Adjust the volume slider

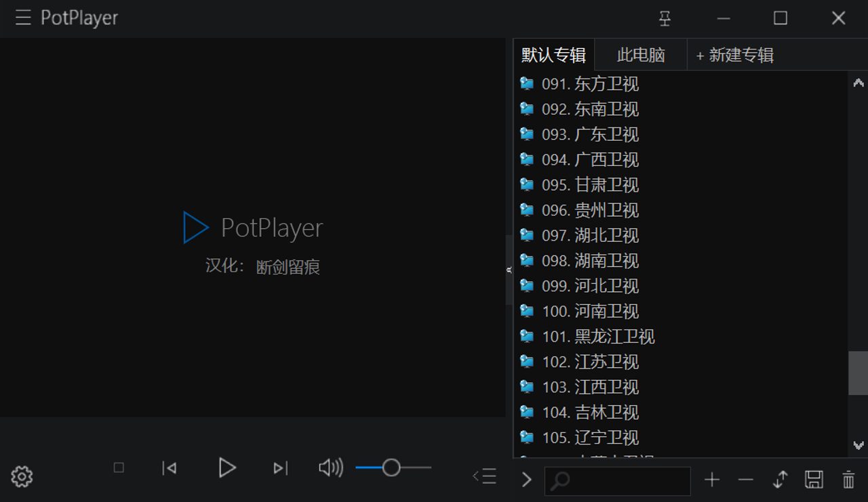pyautogui.click(x=393, y=467)
